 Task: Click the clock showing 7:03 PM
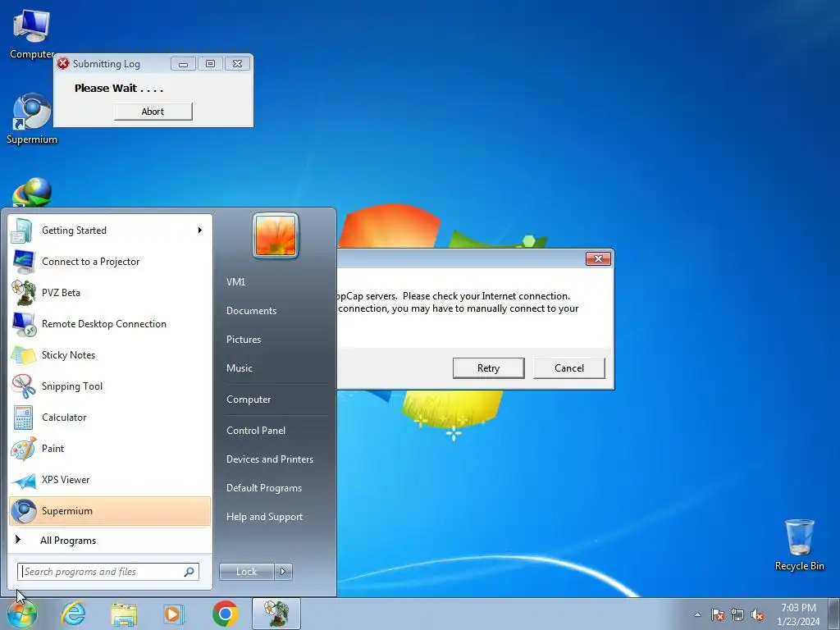(798, 614)
